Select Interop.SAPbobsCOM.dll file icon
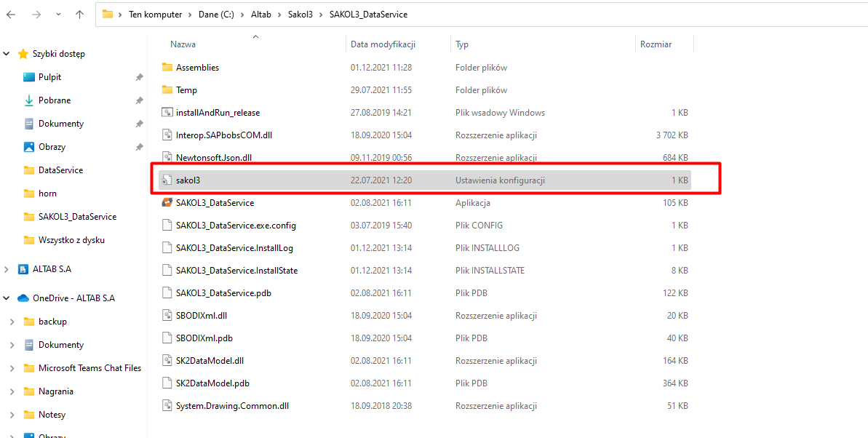Screen dimensions: 868x438 tap(167, 135)
